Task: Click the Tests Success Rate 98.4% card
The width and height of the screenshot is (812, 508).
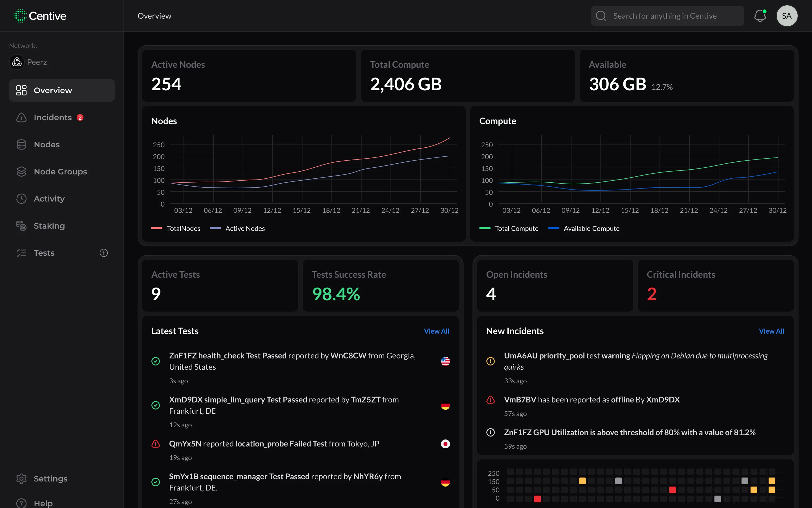Action: pyautogui.click(x=381, y=286)
